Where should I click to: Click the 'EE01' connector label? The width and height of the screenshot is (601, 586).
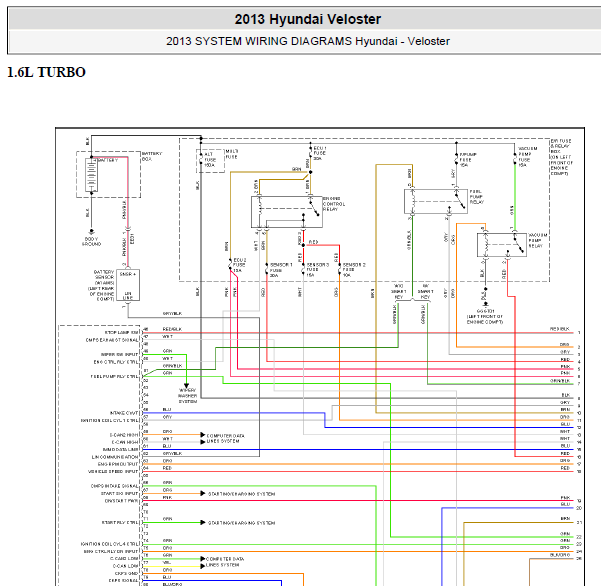(132, 238)
